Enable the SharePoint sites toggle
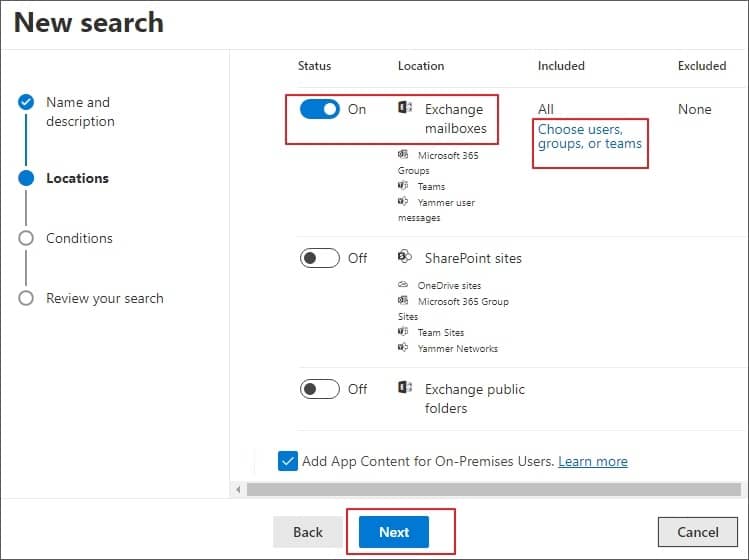 coord(320,258)
